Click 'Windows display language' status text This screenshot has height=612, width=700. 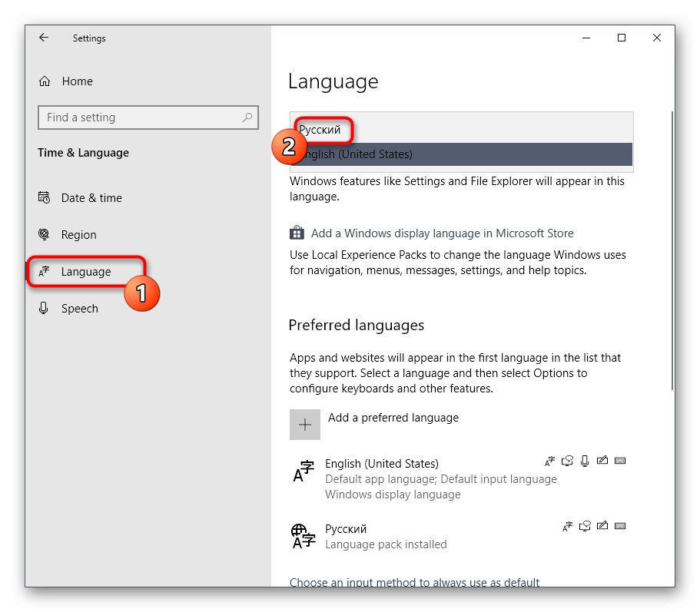coord(393,495)
